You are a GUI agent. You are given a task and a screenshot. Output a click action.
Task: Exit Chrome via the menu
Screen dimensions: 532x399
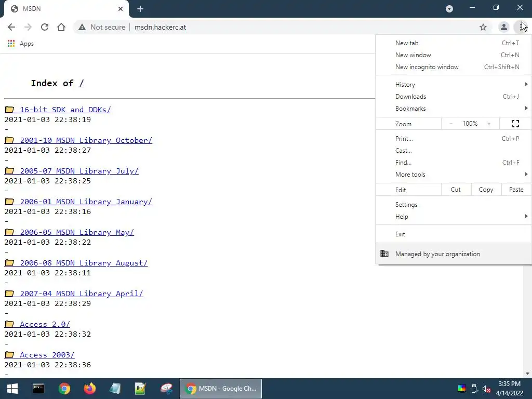point(454,234)
